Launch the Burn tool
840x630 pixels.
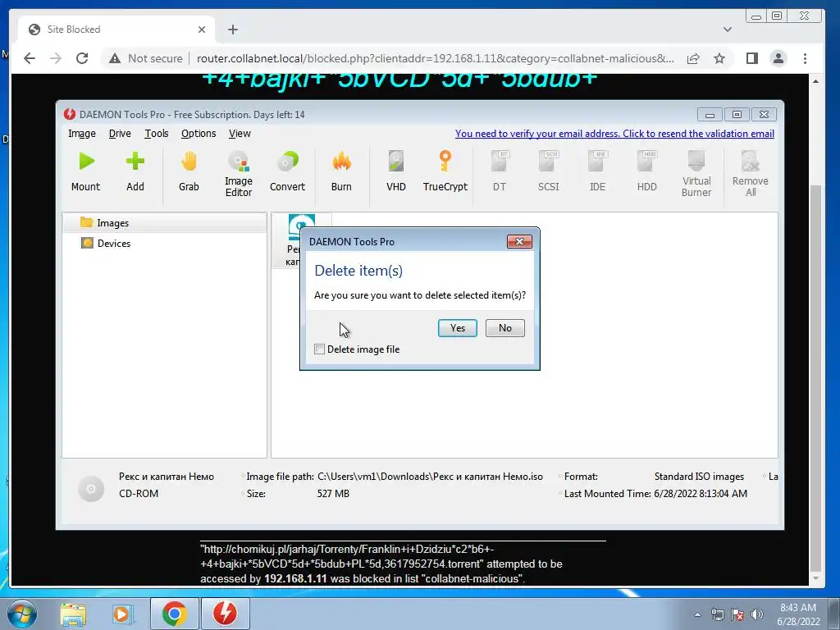coord(341,171)
